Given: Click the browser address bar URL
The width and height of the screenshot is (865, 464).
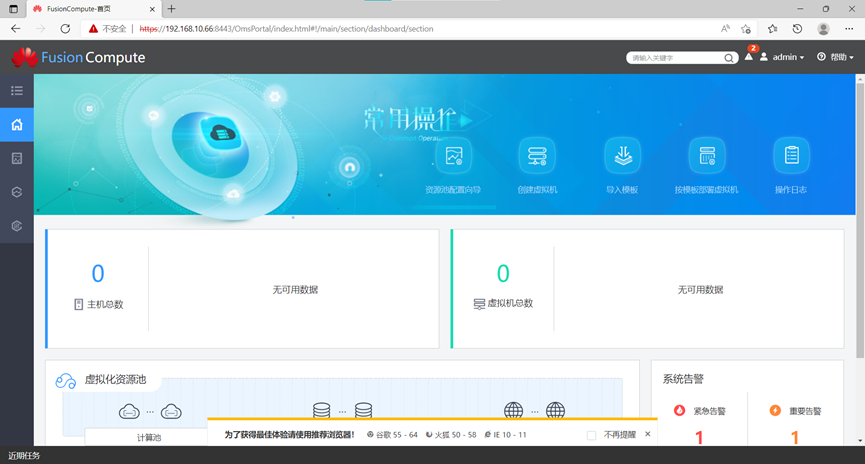Looking at the screenshot, I should [x=286, y=29].
